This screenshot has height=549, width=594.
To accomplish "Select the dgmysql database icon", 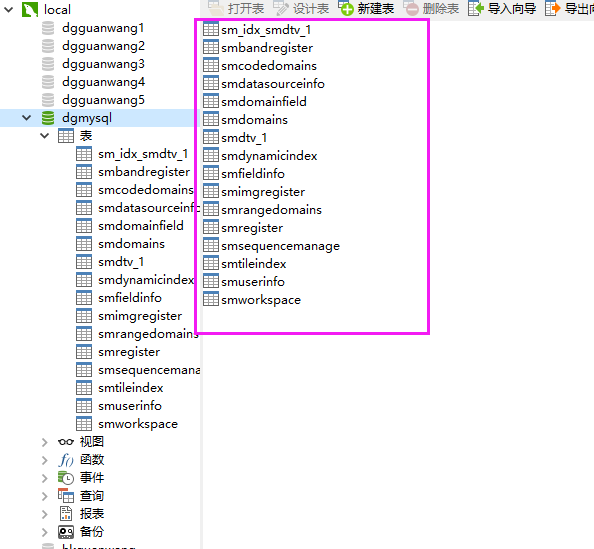I will (x=48, y=118).
